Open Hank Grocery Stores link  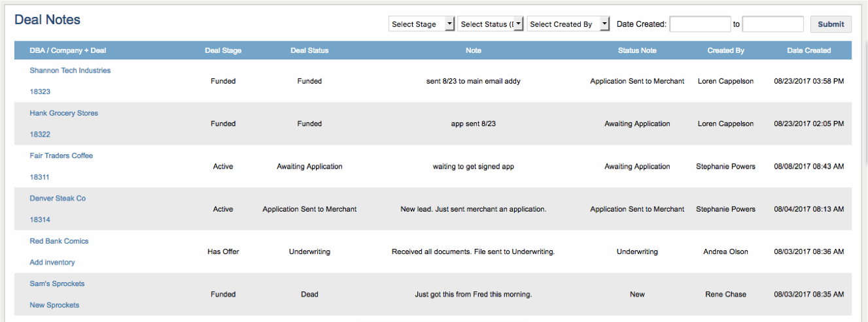click(63, 113)
